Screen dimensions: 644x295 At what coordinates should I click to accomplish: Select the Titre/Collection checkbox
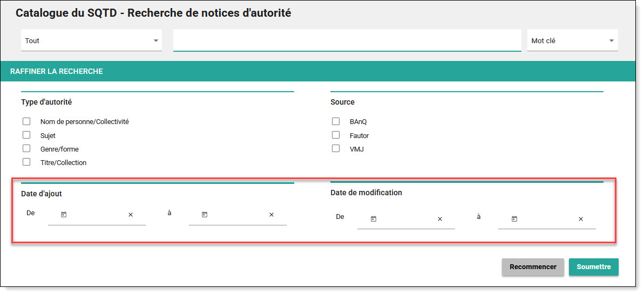coord(26,162)
